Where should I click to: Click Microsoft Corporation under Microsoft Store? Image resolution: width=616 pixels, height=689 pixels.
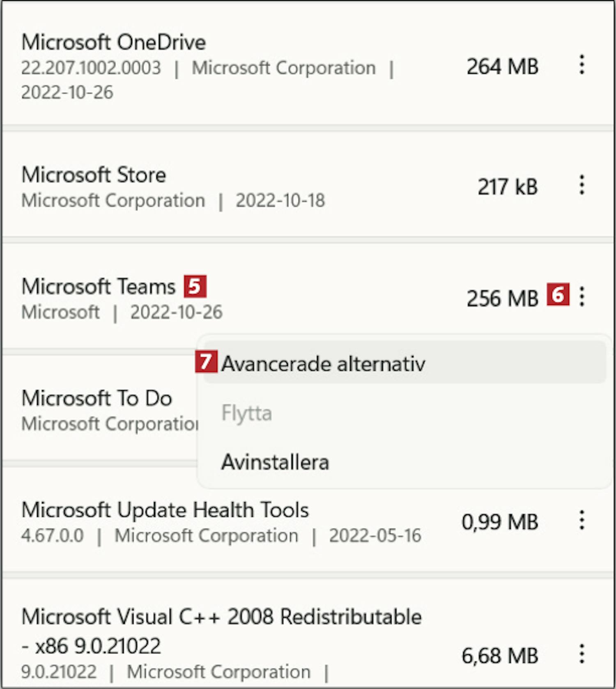point(113,201)
